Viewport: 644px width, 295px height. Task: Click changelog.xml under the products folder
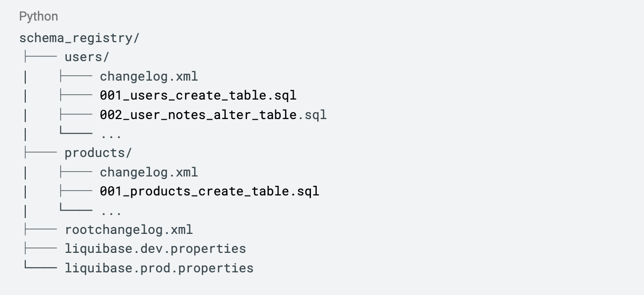click(149, 172)
